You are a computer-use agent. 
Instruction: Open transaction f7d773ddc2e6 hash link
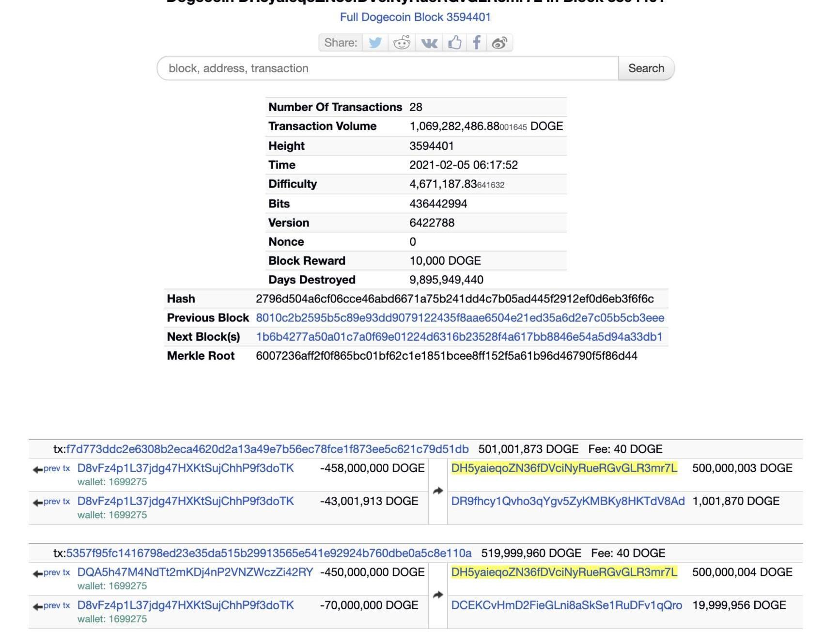(x=267, y=449)
